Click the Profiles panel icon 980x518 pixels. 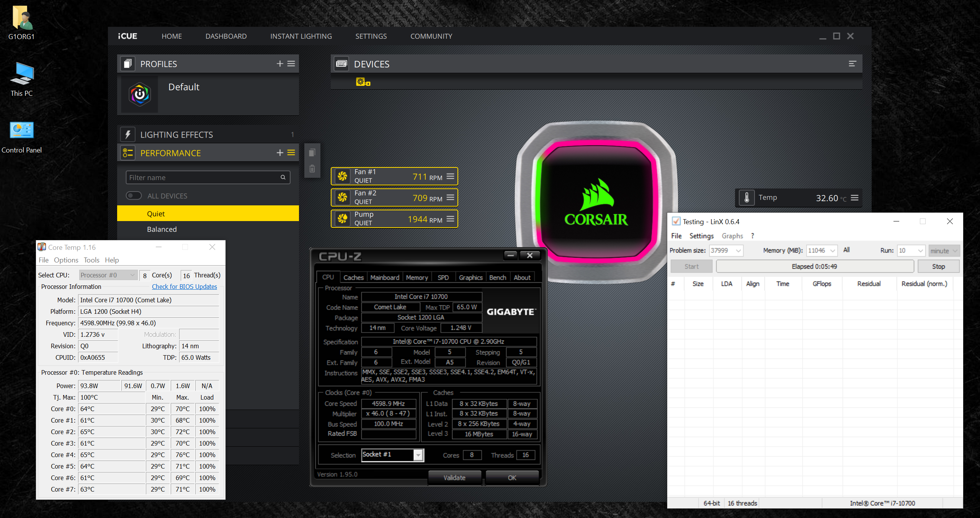pos(128,64)
